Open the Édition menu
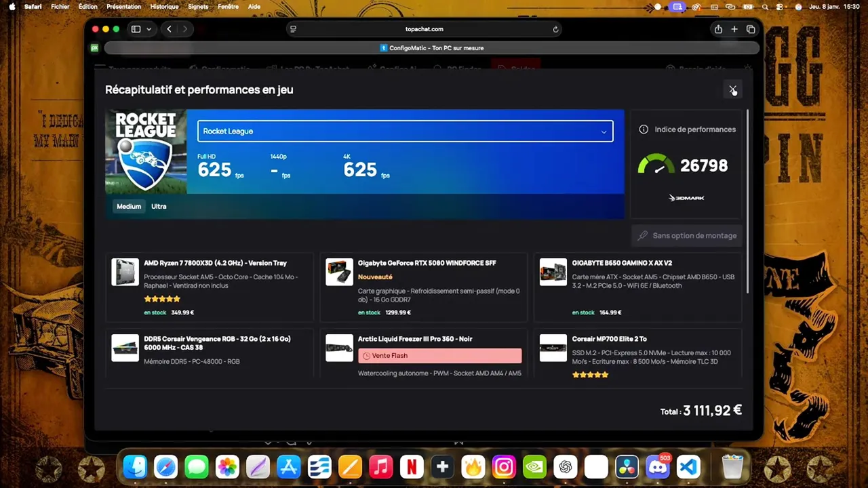Image resolution: width=868 pixels, height=488 pixels. click(x=88, y=7)
